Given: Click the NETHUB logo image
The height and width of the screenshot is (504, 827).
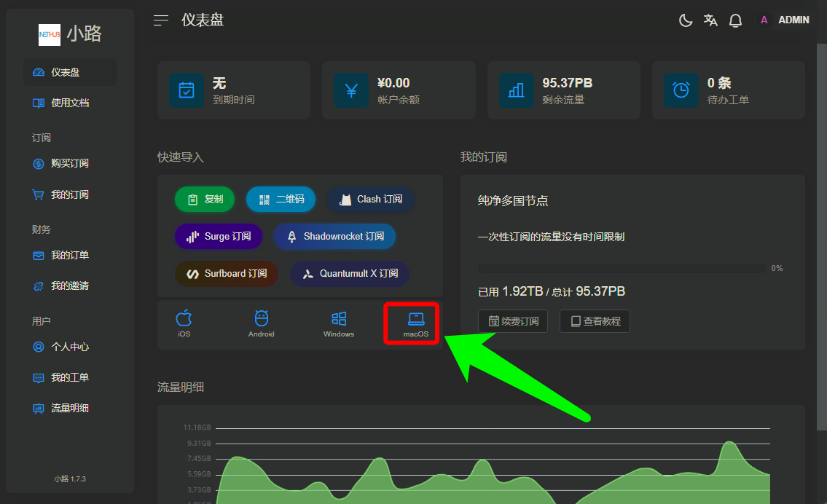Looking at the screenshot, I should pyautogui.click(x=50, y=34).
